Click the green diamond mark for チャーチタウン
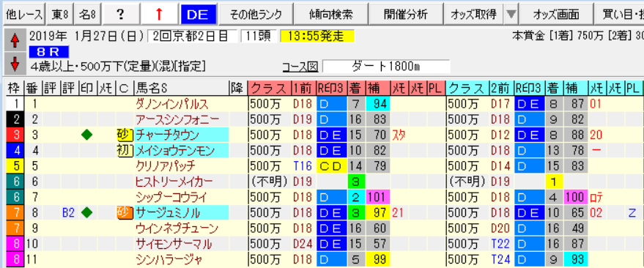This screenshot has height=268, width=644. click(x=87, y=135)
